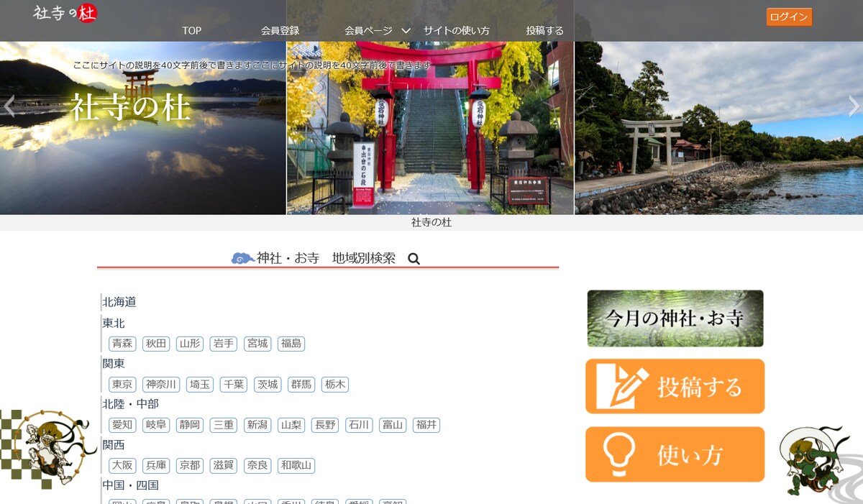Select the 神奈川 prefecture tag
This screenshot has height=504, width=863.
tap(161, 385)
